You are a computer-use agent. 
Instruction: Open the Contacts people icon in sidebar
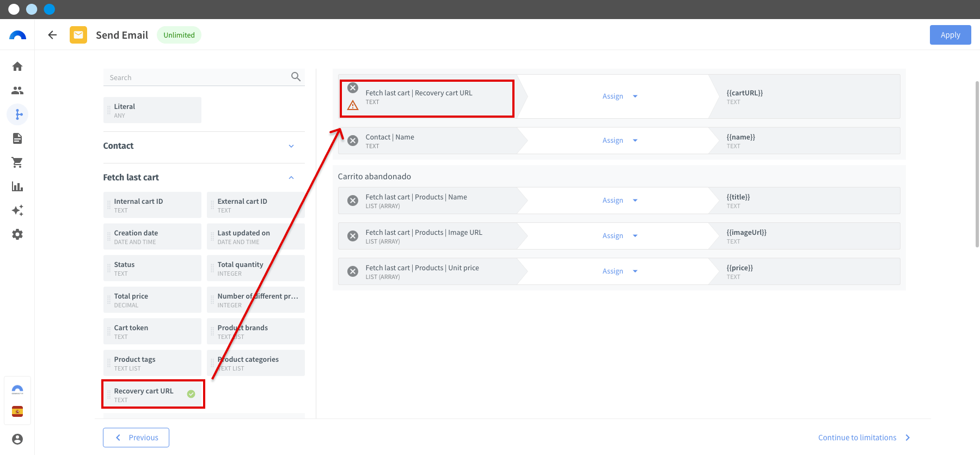coord(17,90)
